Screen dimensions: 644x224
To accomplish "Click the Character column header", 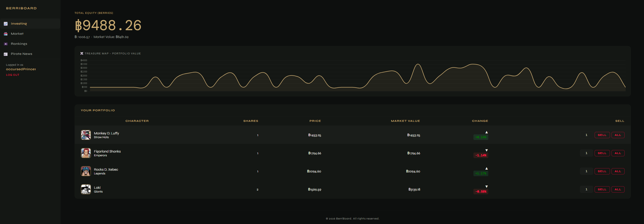I will 137,121.
